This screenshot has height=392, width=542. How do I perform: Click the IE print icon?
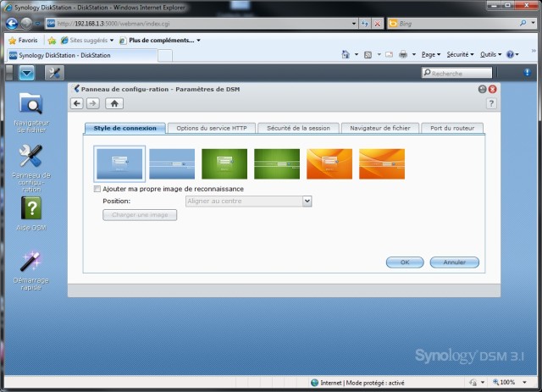403,55
